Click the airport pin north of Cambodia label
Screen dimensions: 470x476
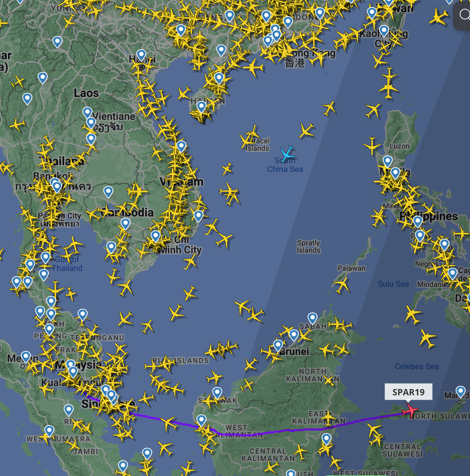click(x=108, y=191)
